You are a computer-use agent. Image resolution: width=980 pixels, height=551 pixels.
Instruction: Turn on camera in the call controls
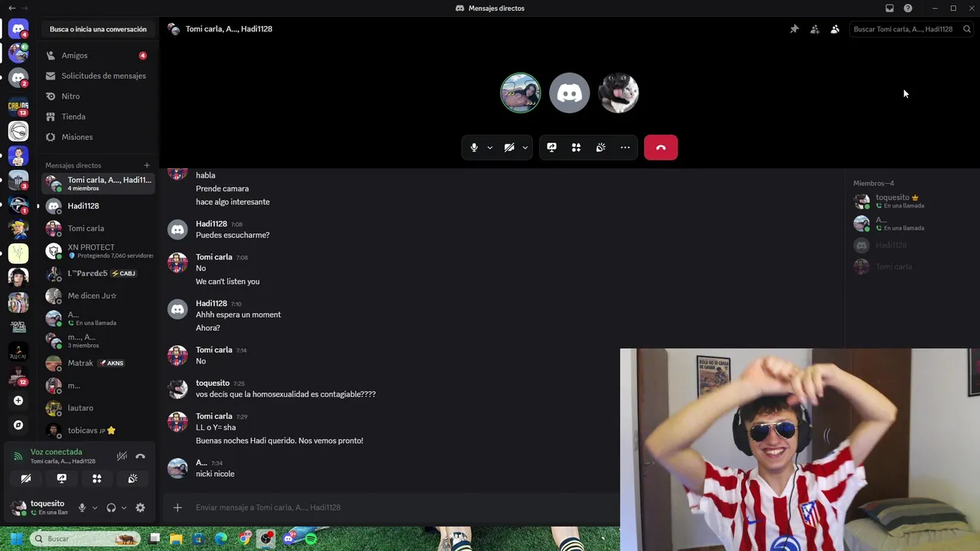509,148
